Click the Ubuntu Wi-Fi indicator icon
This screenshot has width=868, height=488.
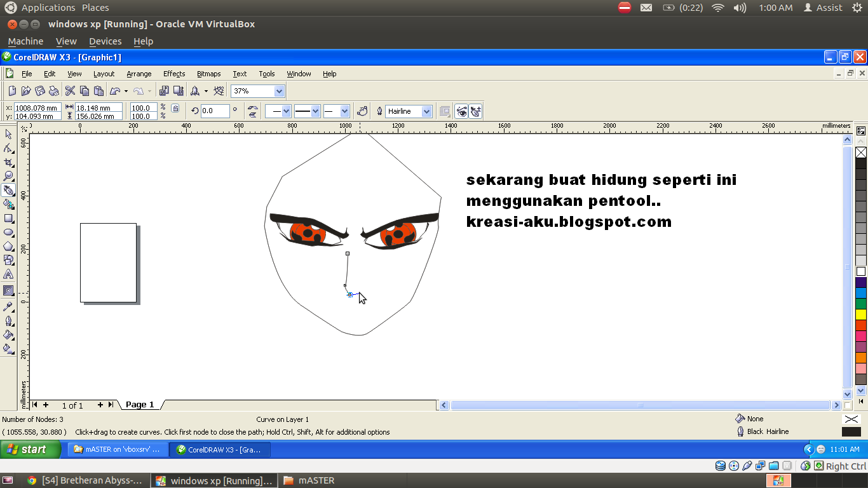pos(718,8)
